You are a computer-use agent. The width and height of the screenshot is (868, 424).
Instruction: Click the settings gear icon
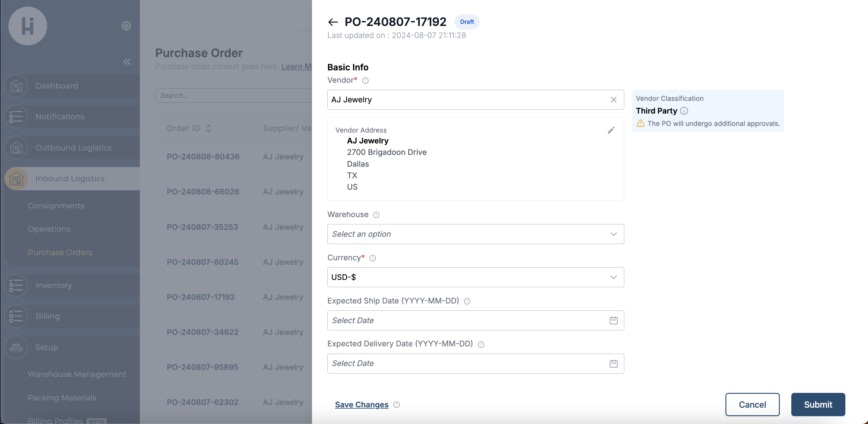(126, 26)
